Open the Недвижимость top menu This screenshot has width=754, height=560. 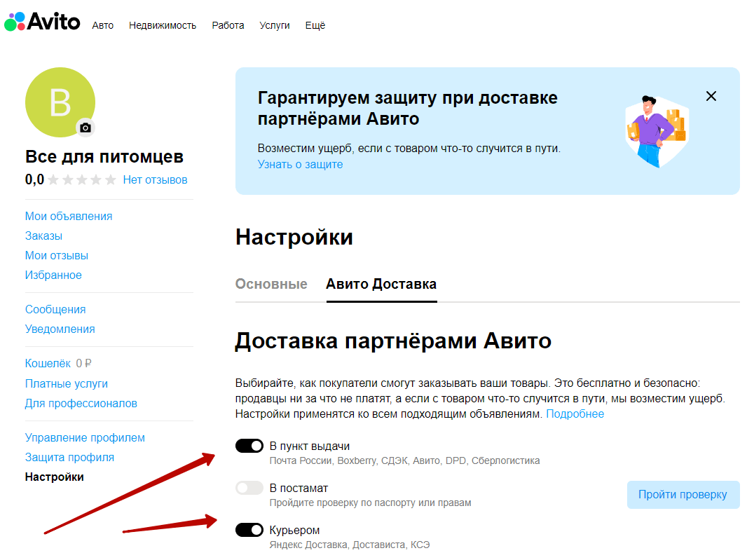tap(163, 25)
